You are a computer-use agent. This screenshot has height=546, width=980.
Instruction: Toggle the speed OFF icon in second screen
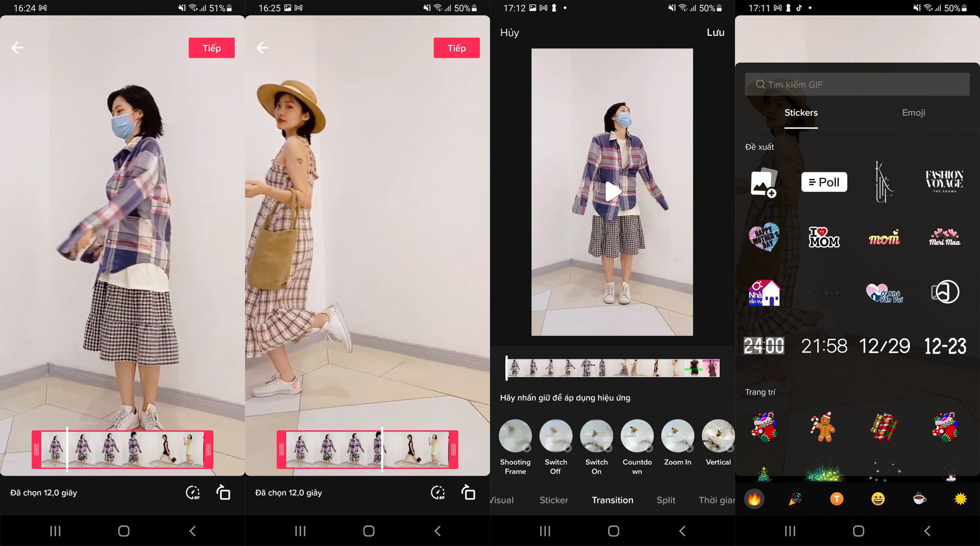(x=438, y=493)
